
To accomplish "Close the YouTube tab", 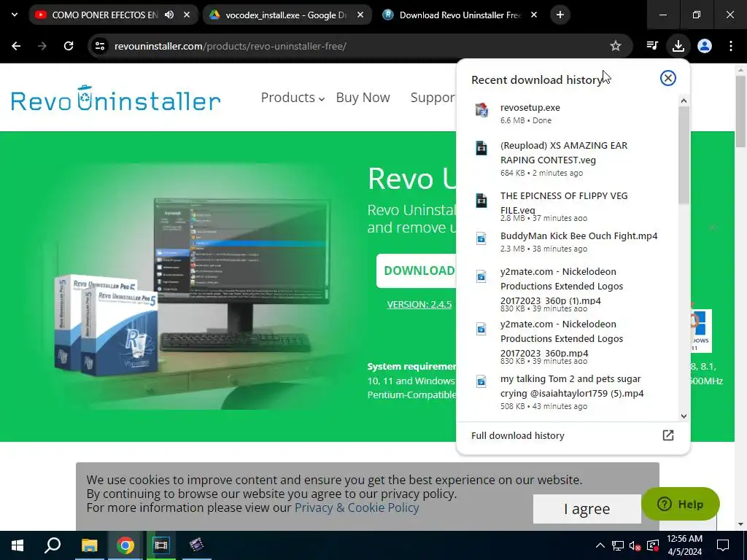I will click(187, 15).
